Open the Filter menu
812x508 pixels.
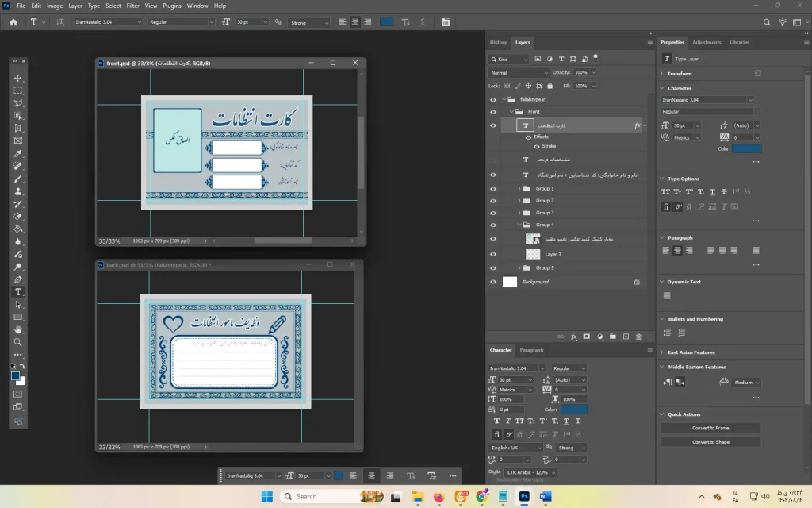133,6
